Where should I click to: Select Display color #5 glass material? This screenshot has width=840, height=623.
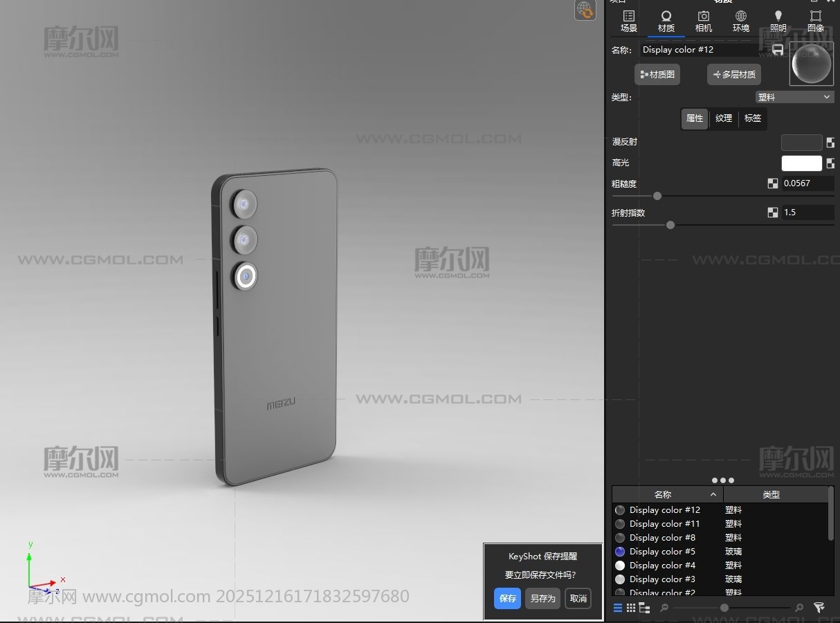click(661, 552)
